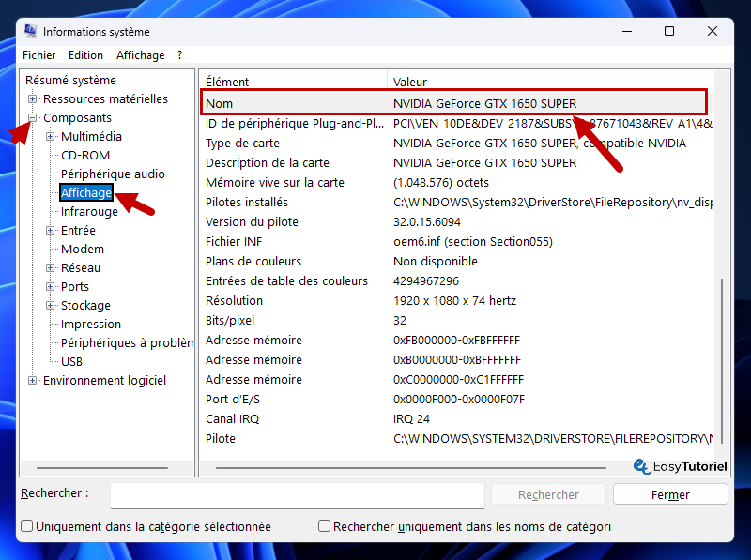Select the Affichage tree item under Composants
Screen dimensions: 751x560
coord(86,192)
